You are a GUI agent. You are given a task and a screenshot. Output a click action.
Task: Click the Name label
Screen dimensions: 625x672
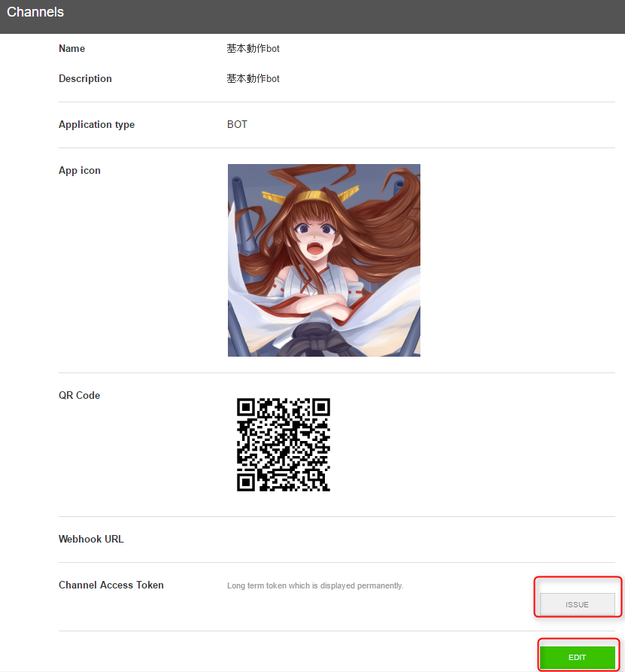[x=71, y=48]
